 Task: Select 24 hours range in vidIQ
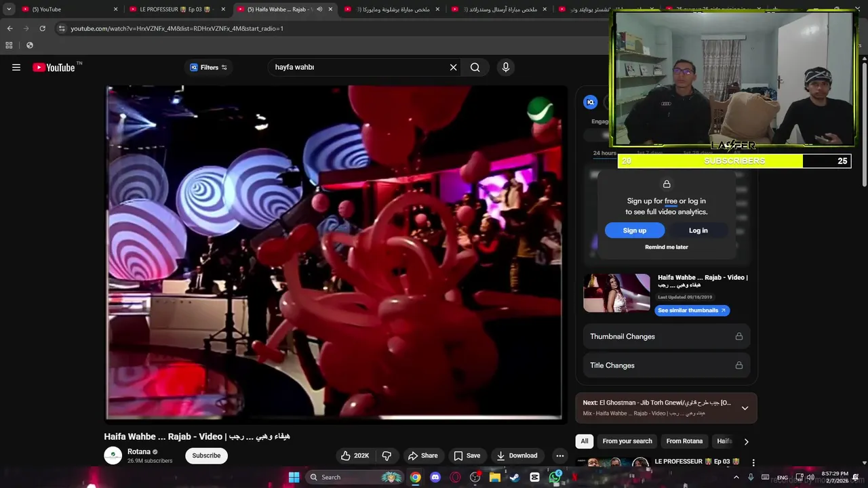tap(605, 153)
